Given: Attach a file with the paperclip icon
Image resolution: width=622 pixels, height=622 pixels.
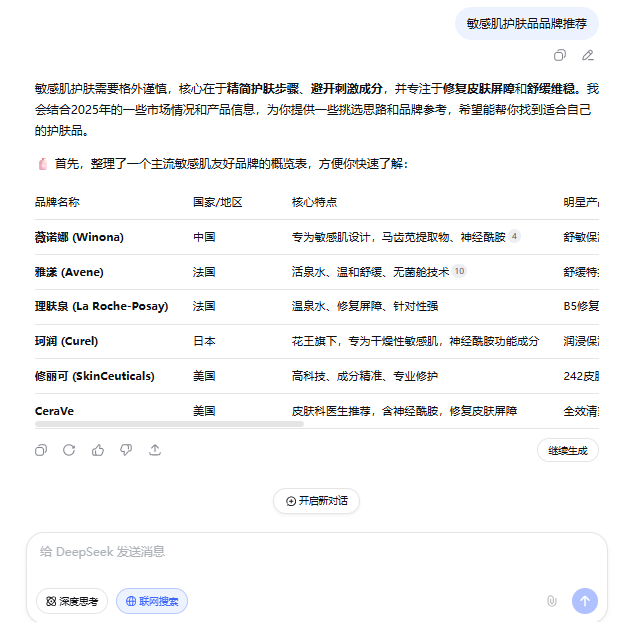Looking at the screenshot, I should (x=551, y=601).
